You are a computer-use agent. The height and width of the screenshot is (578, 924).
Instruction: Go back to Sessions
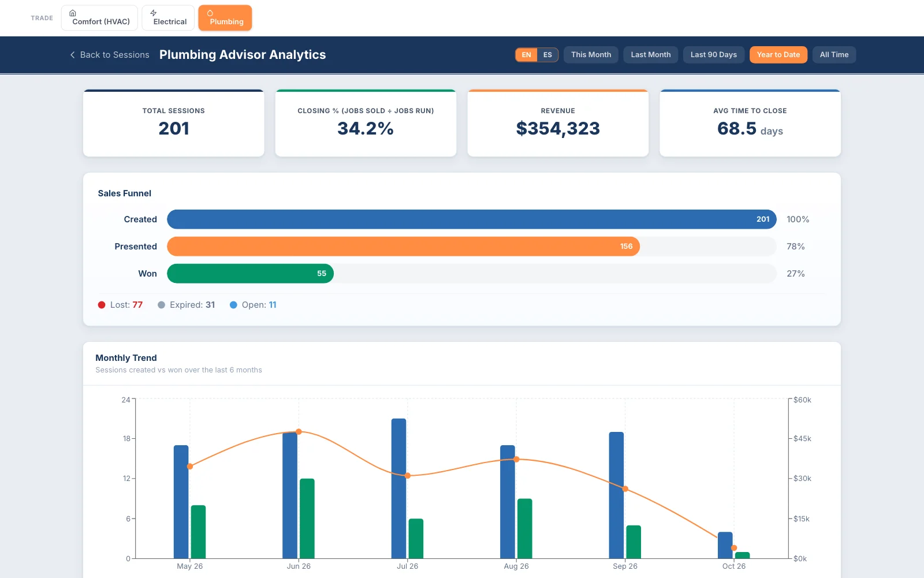click(x=109, y=55)
